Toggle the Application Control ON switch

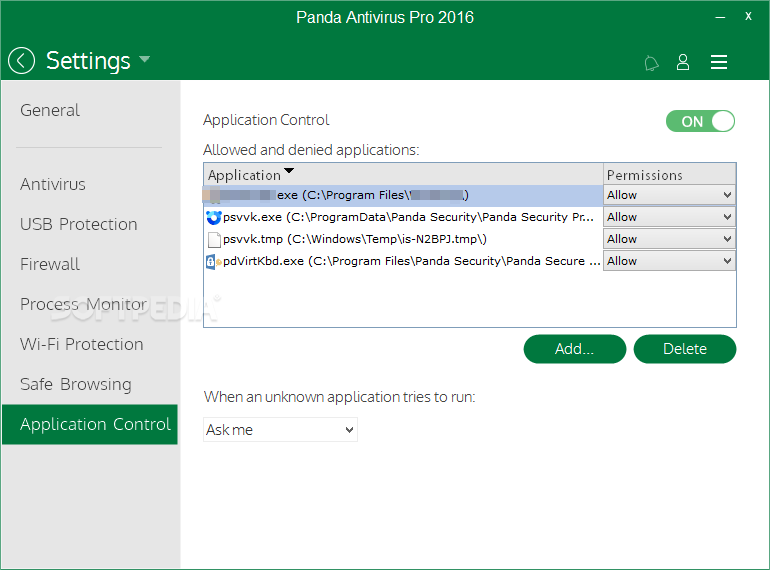pyautogui.click(x=700, y=121)
